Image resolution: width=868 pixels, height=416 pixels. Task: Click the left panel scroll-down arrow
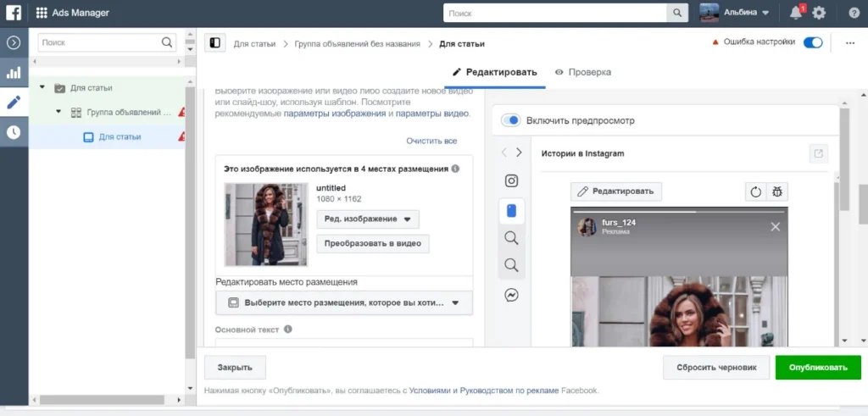click(191, 388)
